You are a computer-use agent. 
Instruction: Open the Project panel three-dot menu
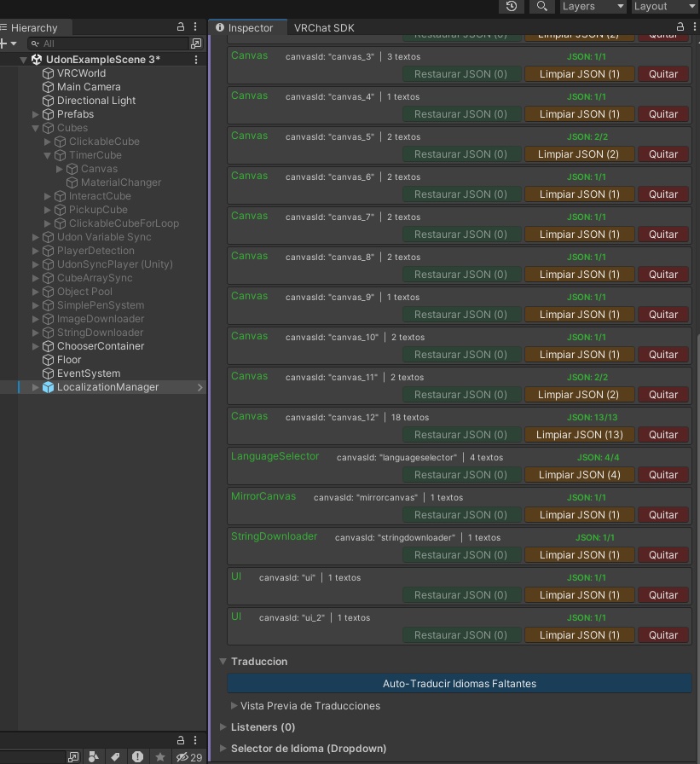[195, 740]
